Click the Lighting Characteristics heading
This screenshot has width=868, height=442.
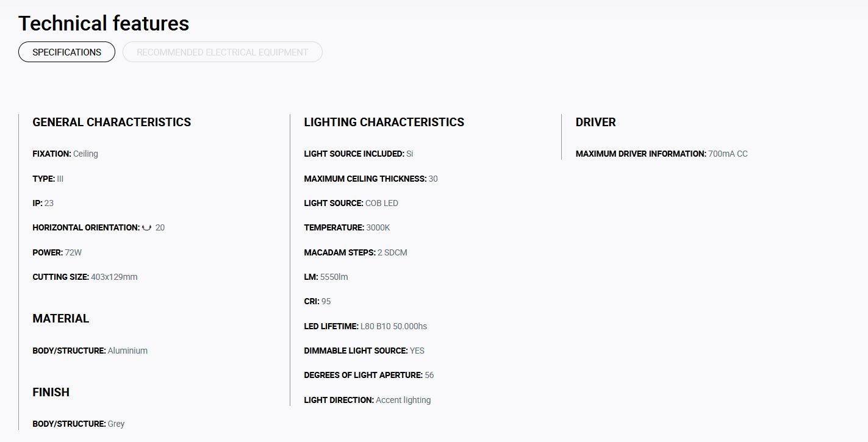pos(384,122)
